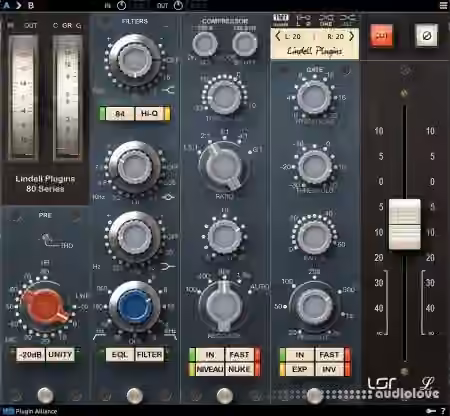Go to previous channel with left chevron
The height and width of the screenshot is (416, 450).
pyautogui.click(x=277, y=36)
